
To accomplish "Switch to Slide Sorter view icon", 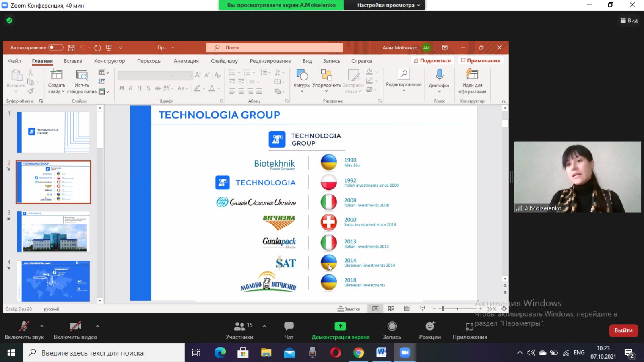I will point(391,309).
